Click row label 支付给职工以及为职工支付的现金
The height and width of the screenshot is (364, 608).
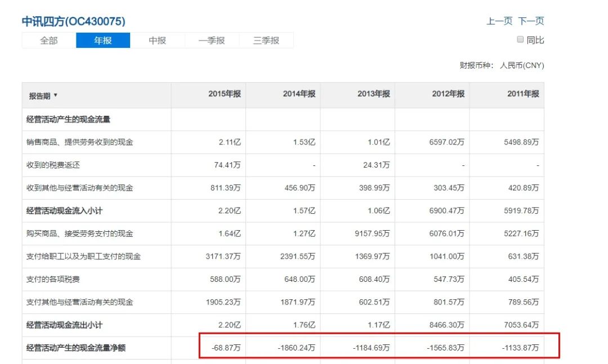click(83, 257)
